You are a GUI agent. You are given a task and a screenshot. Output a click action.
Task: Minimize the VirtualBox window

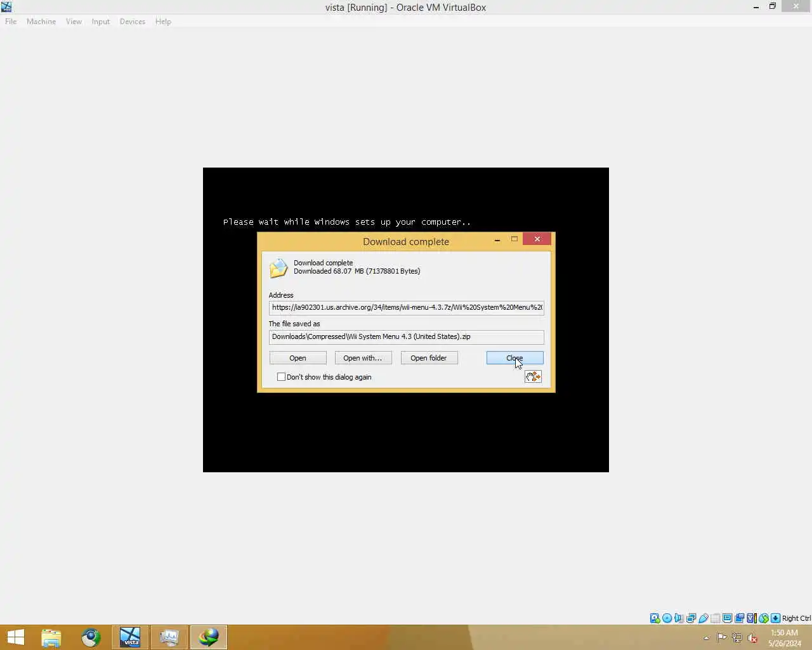click(x=756, y=7)
